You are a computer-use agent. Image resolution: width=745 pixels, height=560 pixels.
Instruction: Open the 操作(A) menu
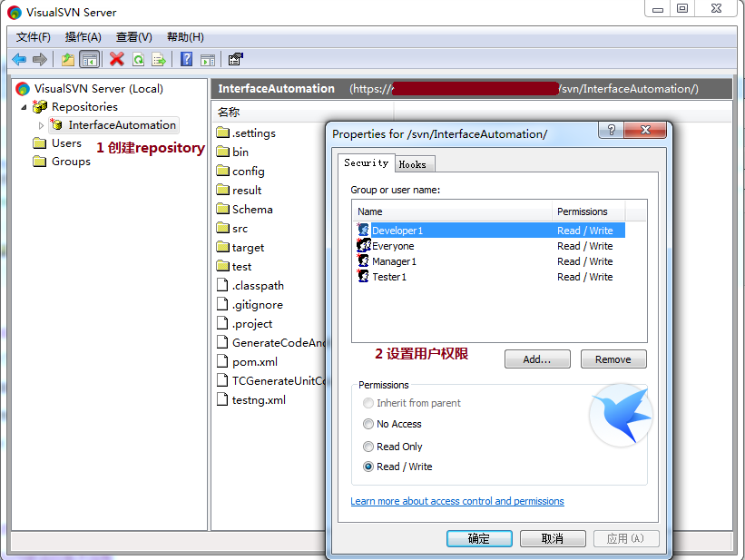[83, 37]
